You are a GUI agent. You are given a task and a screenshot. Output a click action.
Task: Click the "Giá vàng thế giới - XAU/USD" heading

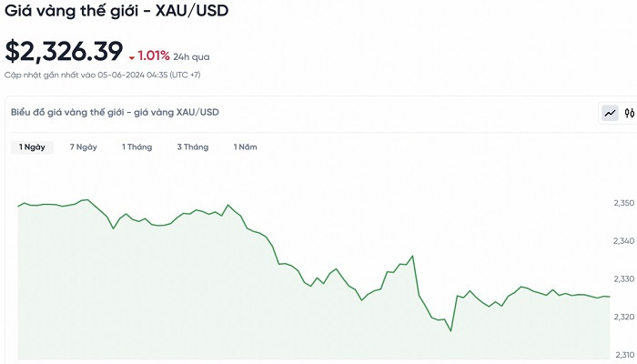(116, 13)
